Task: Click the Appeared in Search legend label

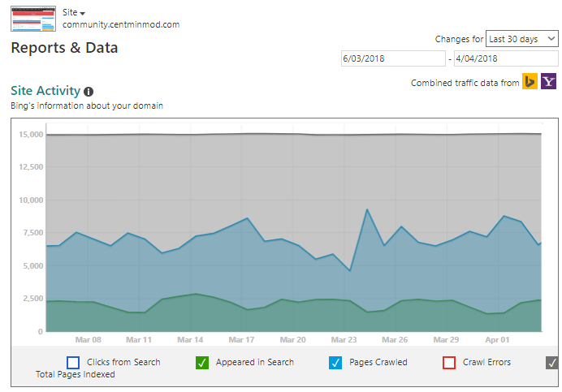Action: pos(255,362)
